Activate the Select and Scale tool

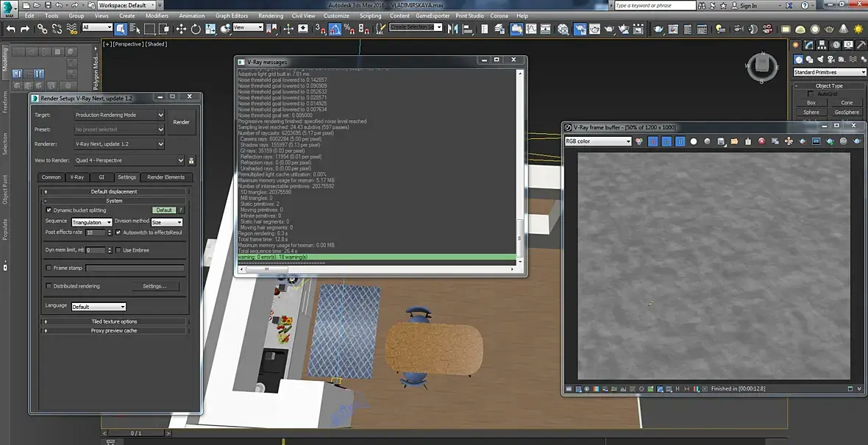point(210,29)
